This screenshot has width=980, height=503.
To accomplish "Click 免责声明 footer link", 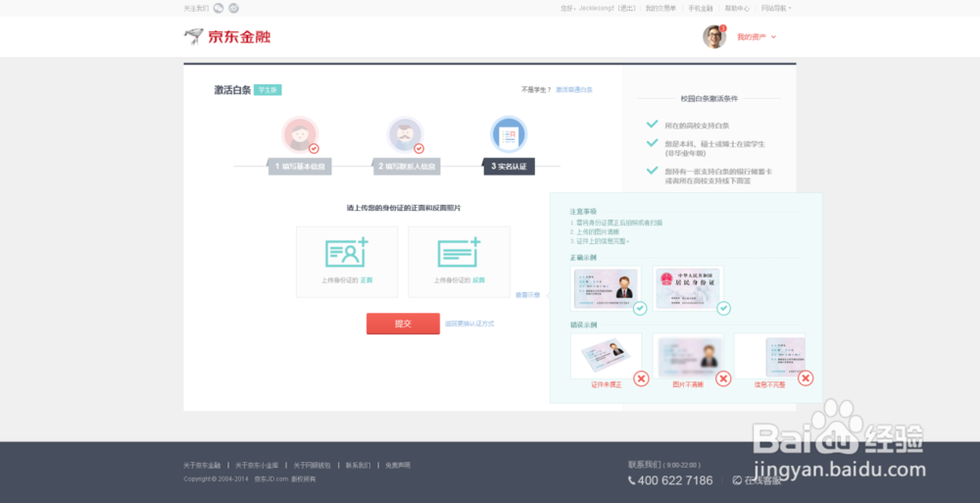I will (398, 466).
